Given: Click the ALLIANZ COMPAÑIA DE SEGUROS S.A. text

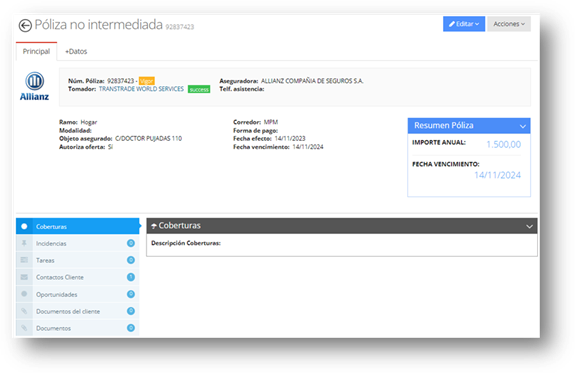Looking at the screenshot, I should [312, 81].
